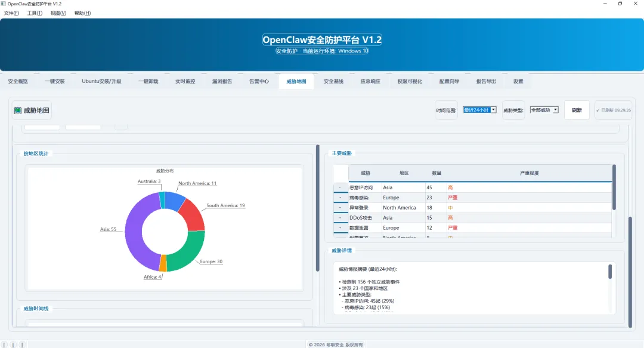The height and width of the screenshot is (348, 644).
Task: Click the Australia: 3 chart label
Action: point(149,181)
